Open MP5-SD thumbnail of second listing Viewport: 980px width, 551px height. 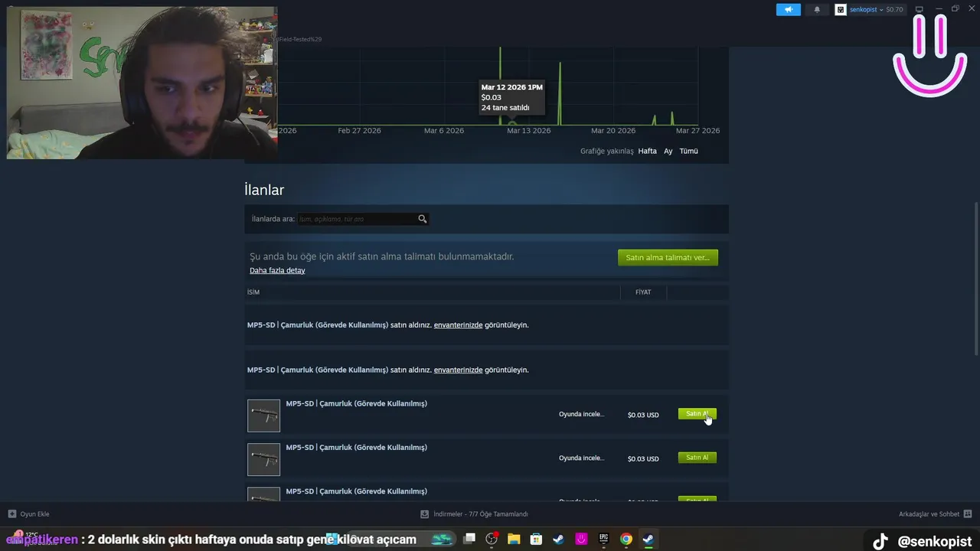[263, 459]
